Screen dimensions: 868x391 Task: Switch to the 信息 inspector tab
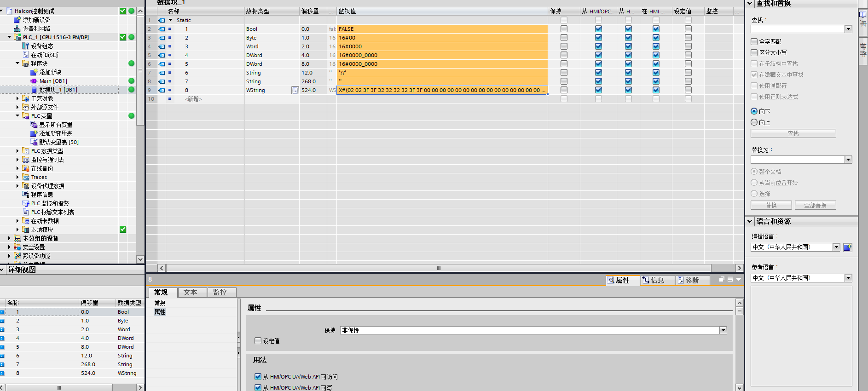click(x=657, y=280)
